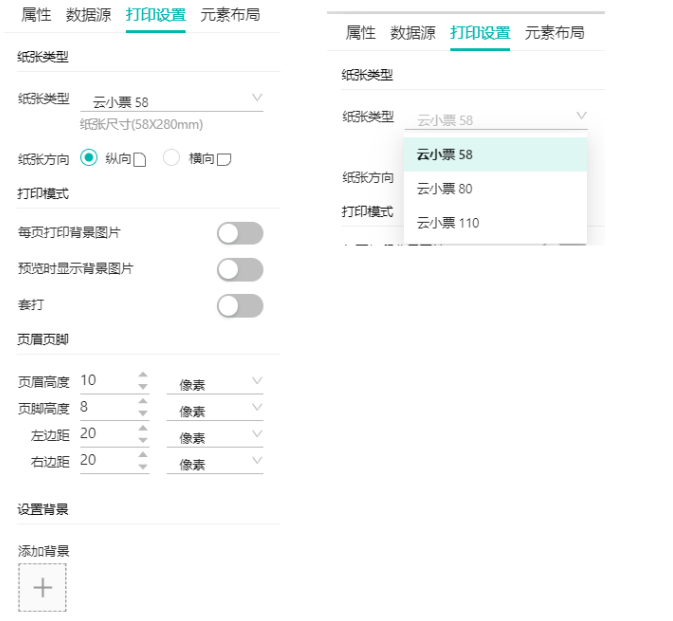Decrease 页脚高度 with the down arrow
This screenshot has height=621, width=673.
coord(143,413)
